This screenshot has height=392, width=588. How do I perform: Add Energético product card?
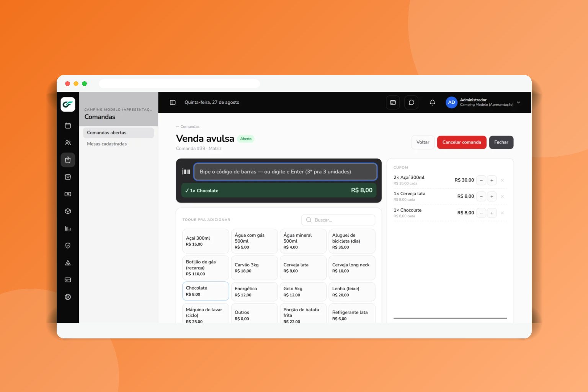(254, 292)
